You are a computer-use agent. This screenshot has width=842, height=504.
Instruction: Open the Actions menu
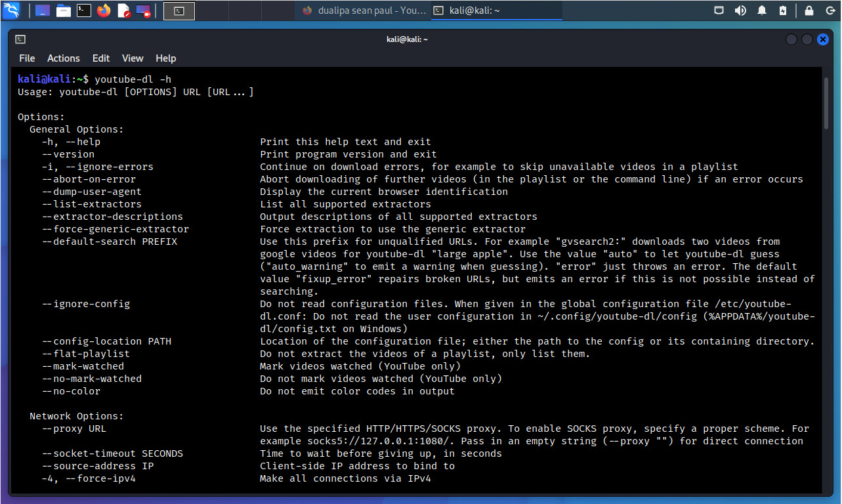[64, 58]
